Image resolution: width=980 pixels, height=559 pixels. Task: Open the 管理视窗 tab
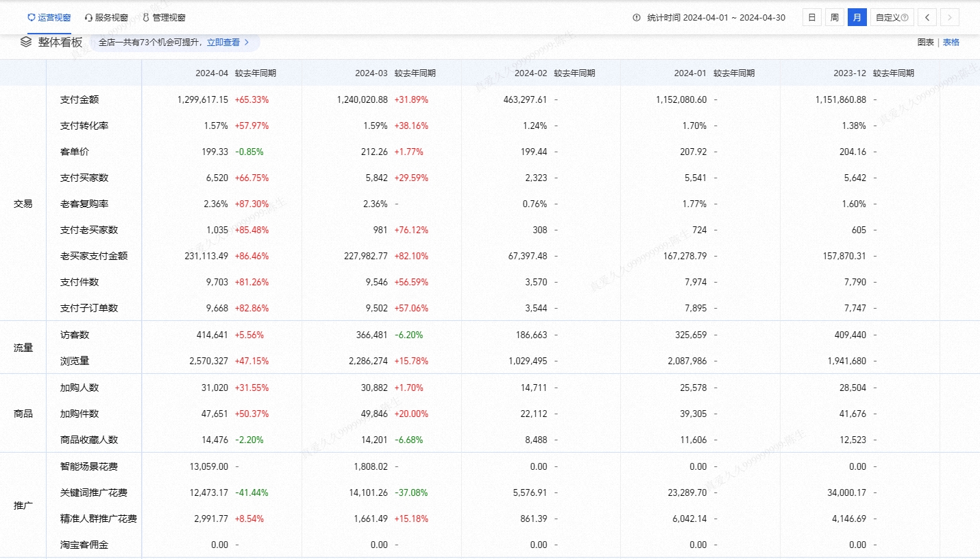tap(169, 18)
